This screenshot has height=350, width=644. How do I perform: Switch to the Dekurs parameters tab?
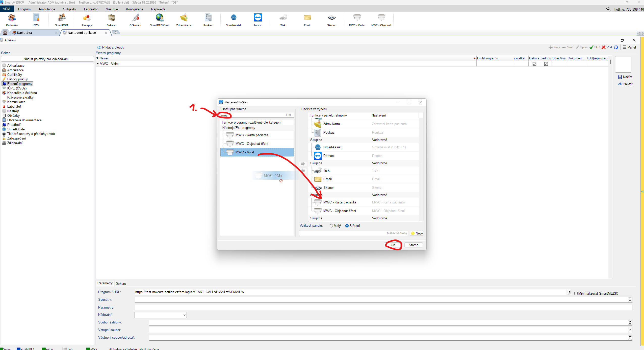click(x=121, y=284)
